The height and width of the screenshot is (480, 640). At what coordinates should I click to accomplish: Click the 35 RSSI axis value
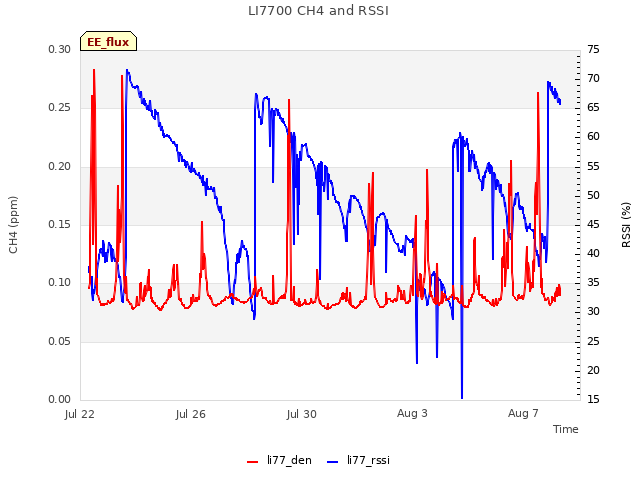point(593,283)
